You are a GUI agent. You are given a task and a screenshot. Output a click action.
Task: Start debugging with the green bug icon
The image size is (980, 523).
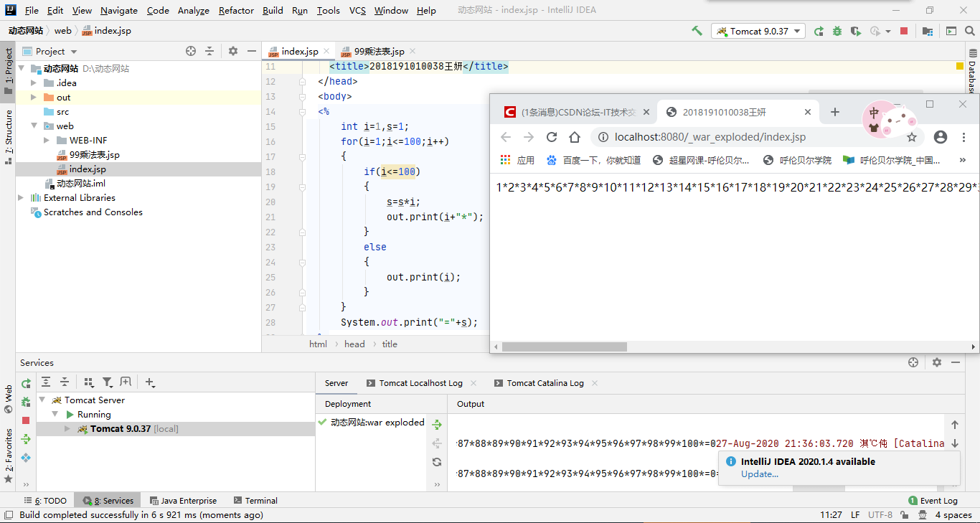point(837,31)
